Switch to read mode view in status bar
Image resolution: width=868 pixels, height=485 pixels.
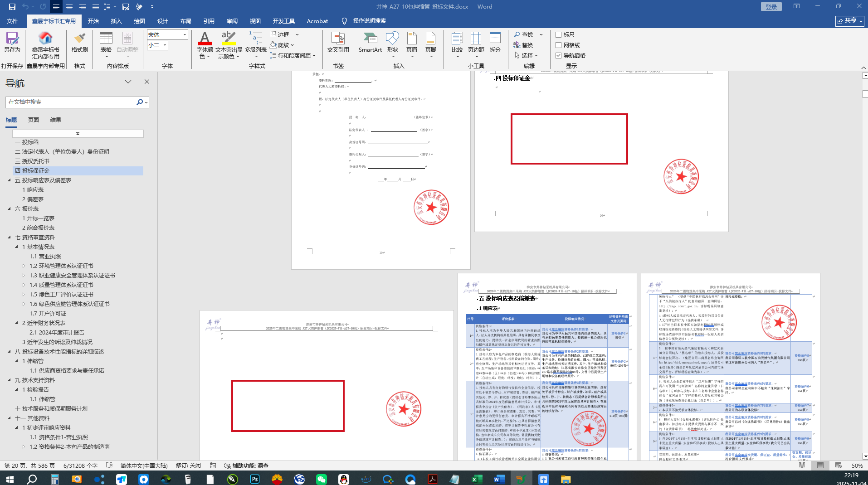pos(802,466)
